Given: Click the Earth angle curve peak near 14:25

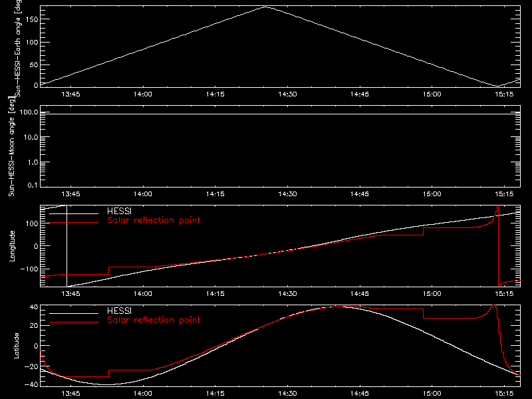Looking at the screenshot, I should (265, 7).
